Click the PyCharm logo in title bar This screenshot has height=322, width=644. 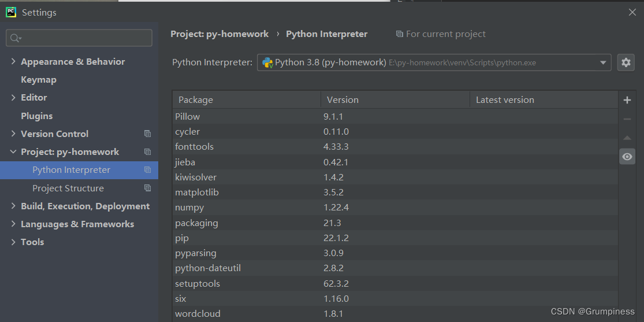coord(11,12)
